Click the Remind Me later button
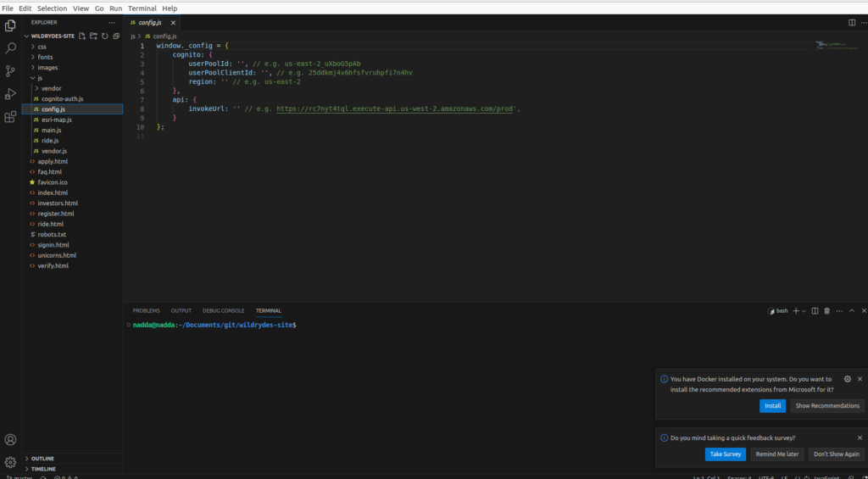 tap(777, 454)
